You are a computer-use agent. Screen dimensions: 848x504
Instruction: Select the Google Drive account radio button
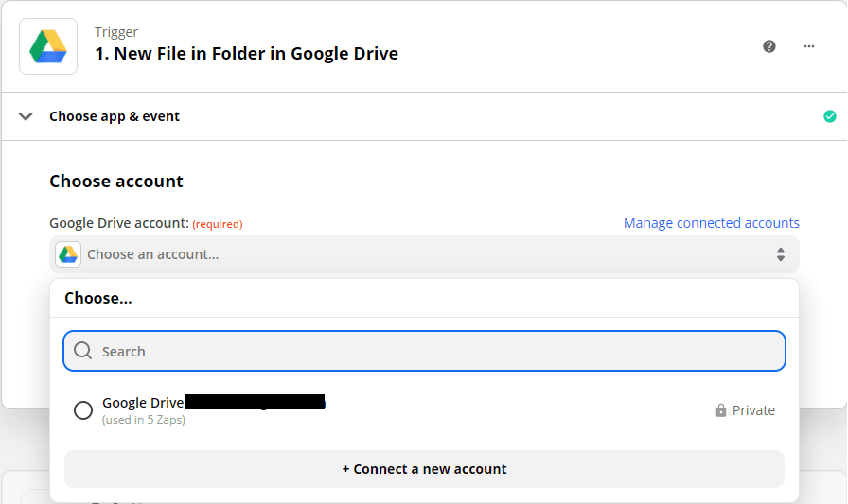click(83, 410)
